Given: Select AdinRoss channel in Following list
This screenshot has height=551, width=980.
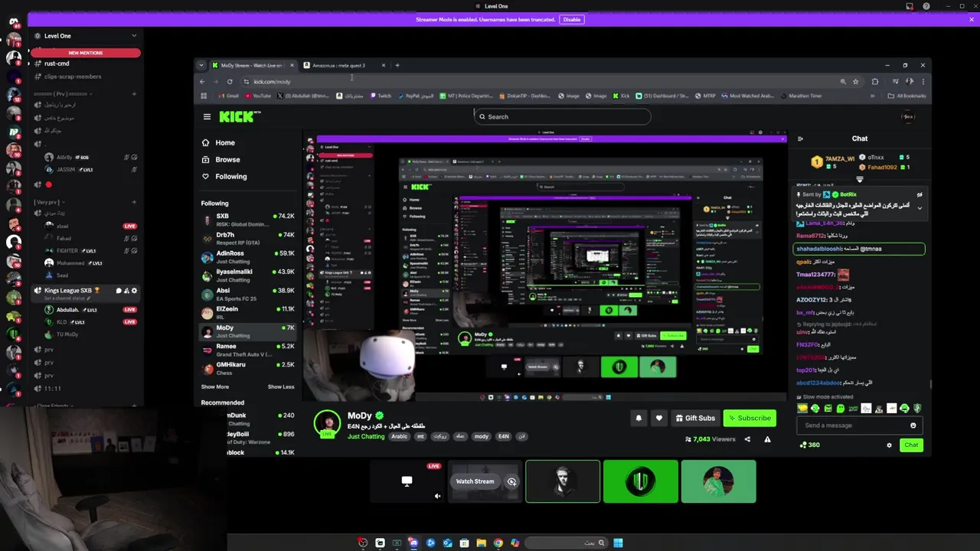Looking at the screenshot, I should click(249, 257).
